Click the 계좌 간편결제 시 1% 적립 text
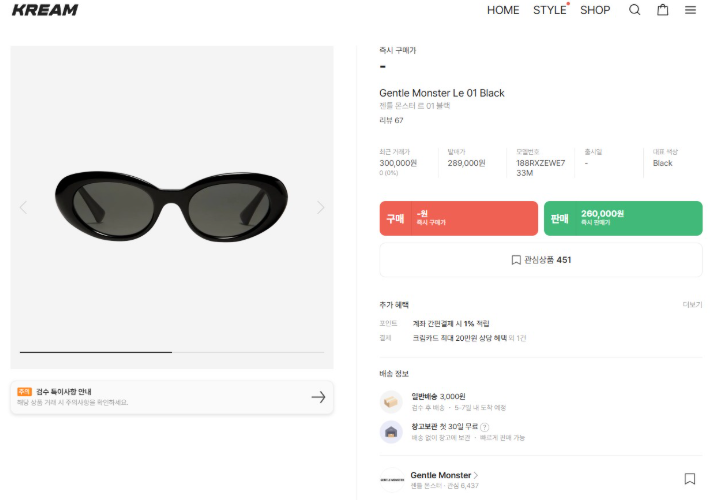Viewport: 716px width, 500px height. pyautogui.click(x=451, y=323)
